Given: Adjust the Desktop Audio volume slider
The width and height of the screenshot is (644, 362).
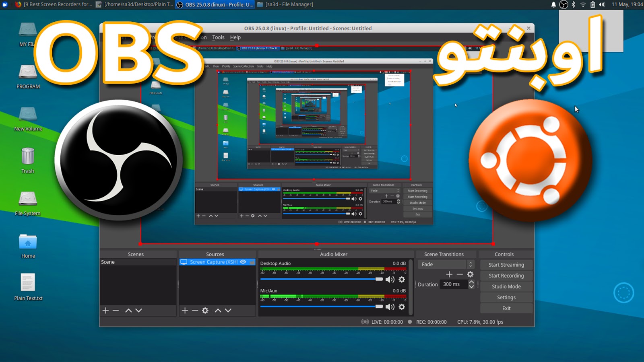Looking at the screenshot, I should [x=322, y=279].
